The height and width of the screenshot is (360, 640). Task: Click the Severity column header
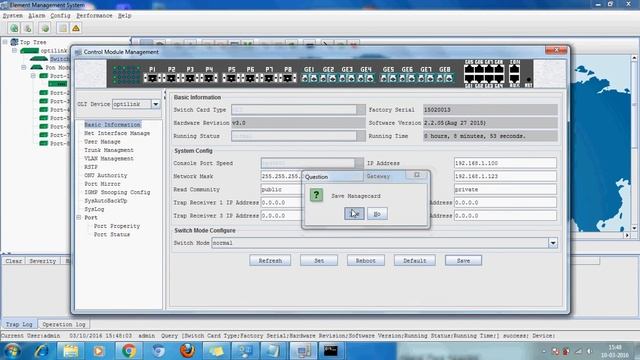pos(43,261)
